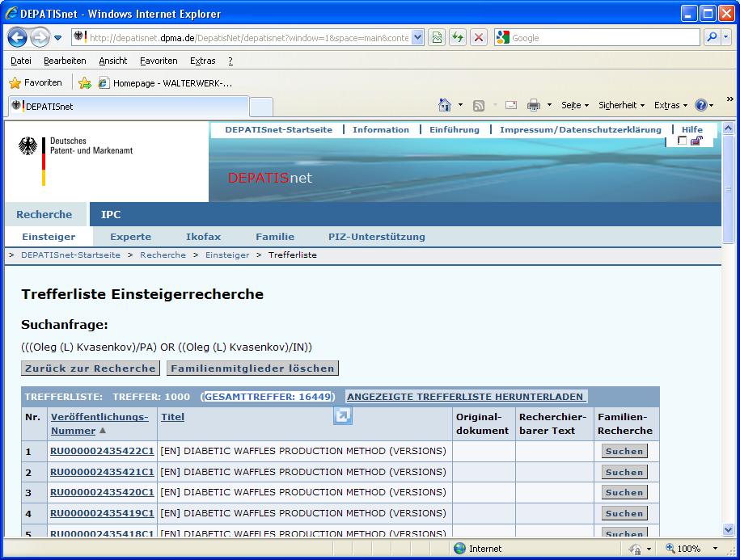Switch to the Recherche main tab
Screen dimensions: 740x560
[x=44, y=214]
